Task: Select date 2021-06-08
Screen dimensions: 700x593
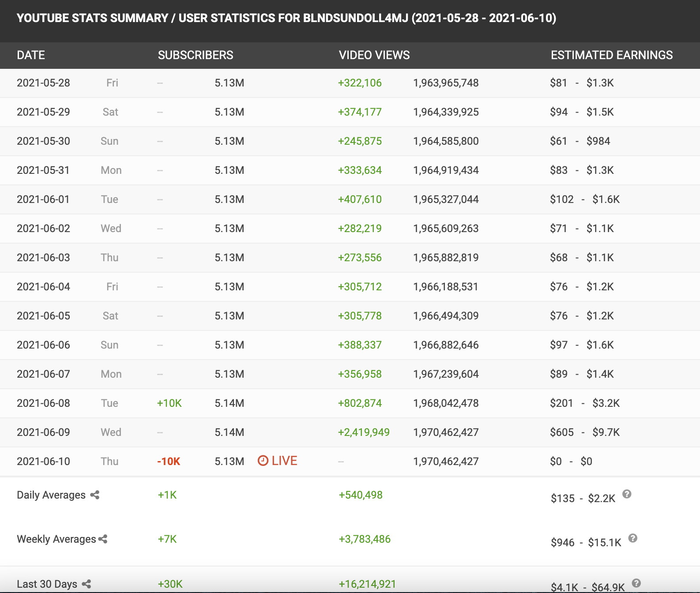Action: [x=43, y=403]
